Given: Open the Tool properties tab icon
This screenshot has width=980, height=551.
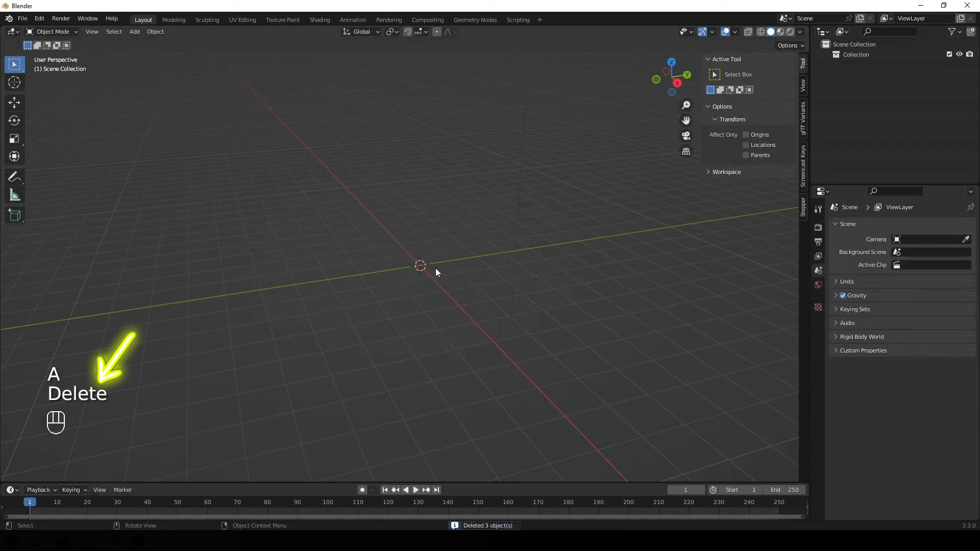Looking at the screenshot, I should pos(818,209).
